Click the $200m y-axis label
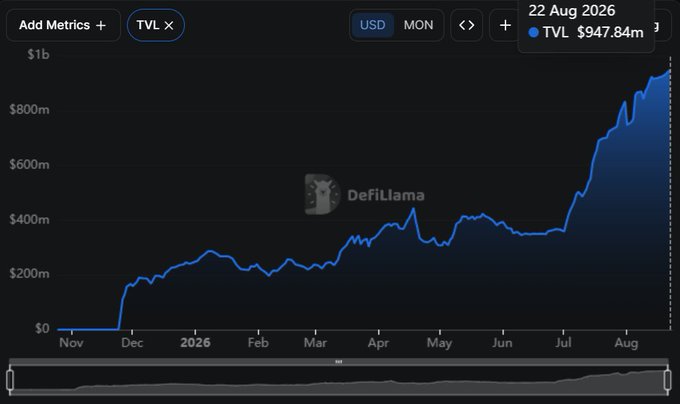This screenshot has width=680, height=404. (29, 274)
